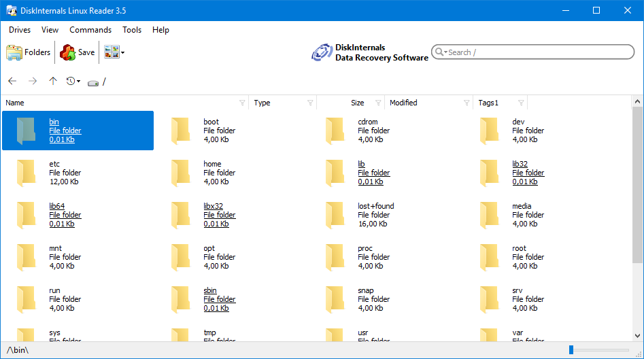
Task: Click the Save toolbar button
Action: [78, 52]
